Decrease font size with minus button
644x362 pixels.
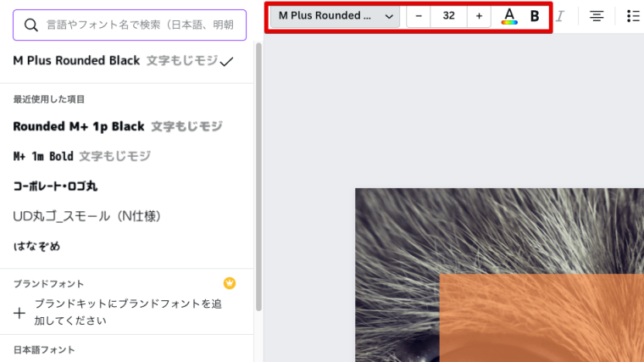click(x=419, y=16)
